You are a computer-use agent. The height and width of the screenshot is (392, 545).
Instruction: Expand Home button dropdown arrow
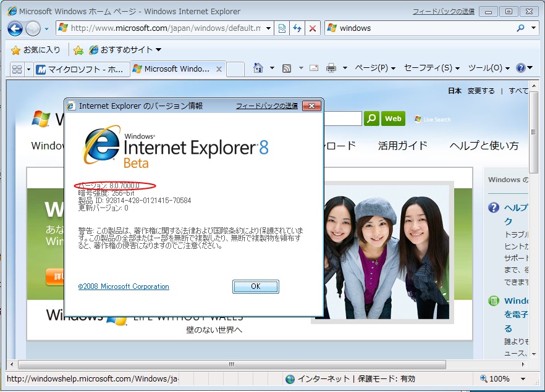(272, 68)
